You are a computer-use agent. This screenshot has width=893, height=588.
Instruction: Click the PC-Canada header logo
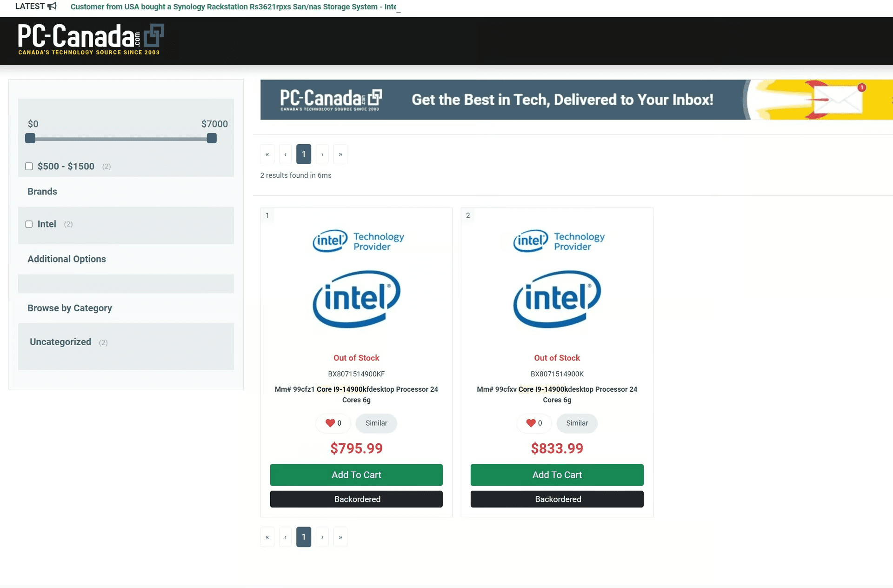91,40
